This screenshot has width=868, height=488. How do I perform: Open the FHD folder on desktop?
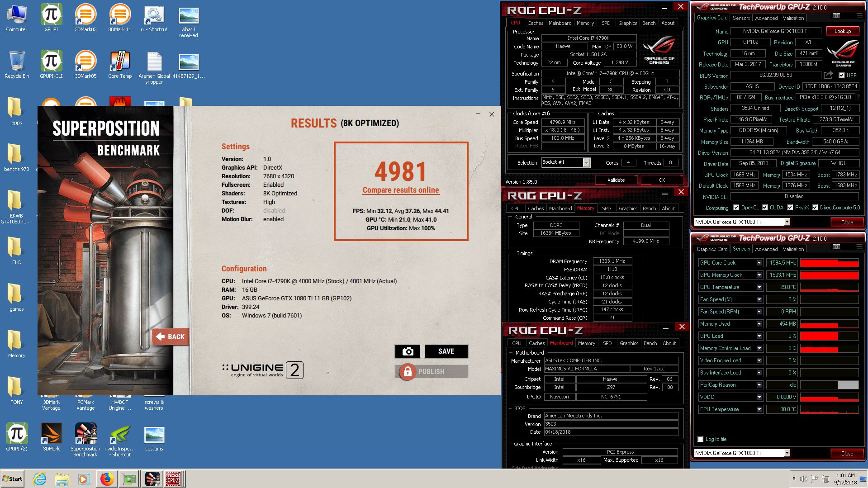point(17,251)
